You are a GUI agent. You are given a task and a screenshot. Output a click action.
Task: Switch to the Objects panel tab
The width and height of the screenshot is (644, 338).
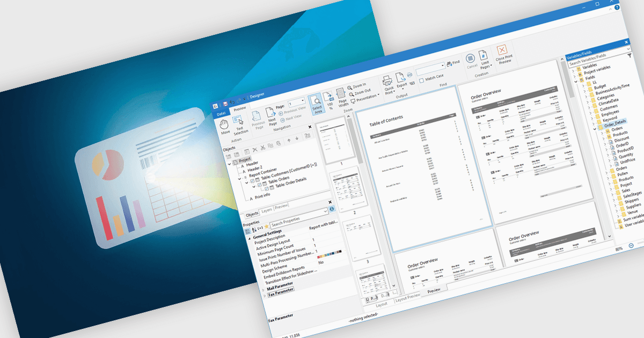click(252, 214)
